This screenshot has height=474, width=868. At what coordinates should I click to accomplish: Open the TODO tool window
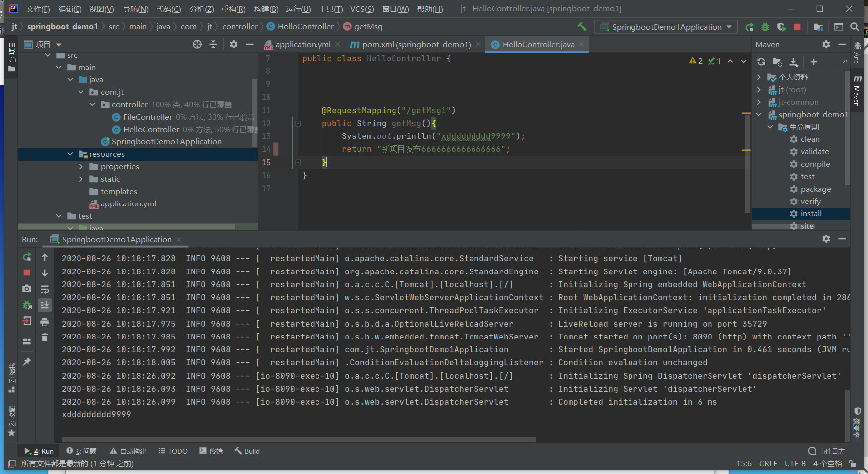point(173,451)
